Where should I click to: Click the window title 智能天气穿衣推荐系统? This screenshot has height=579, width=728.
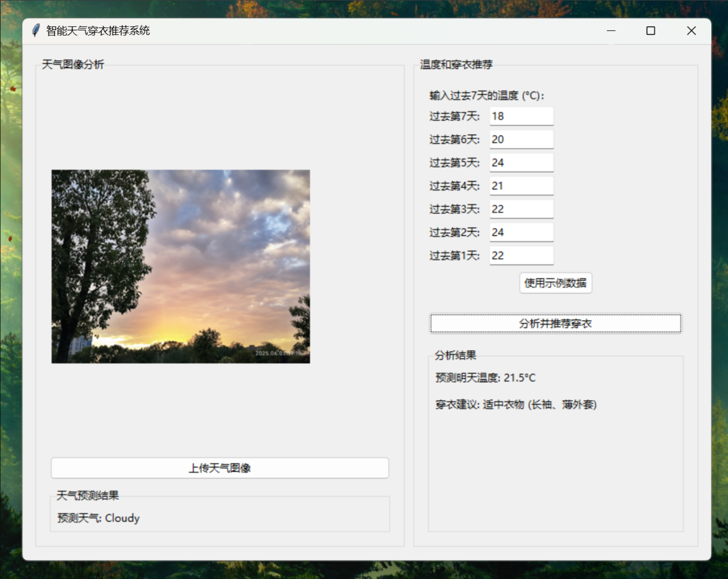98,31
